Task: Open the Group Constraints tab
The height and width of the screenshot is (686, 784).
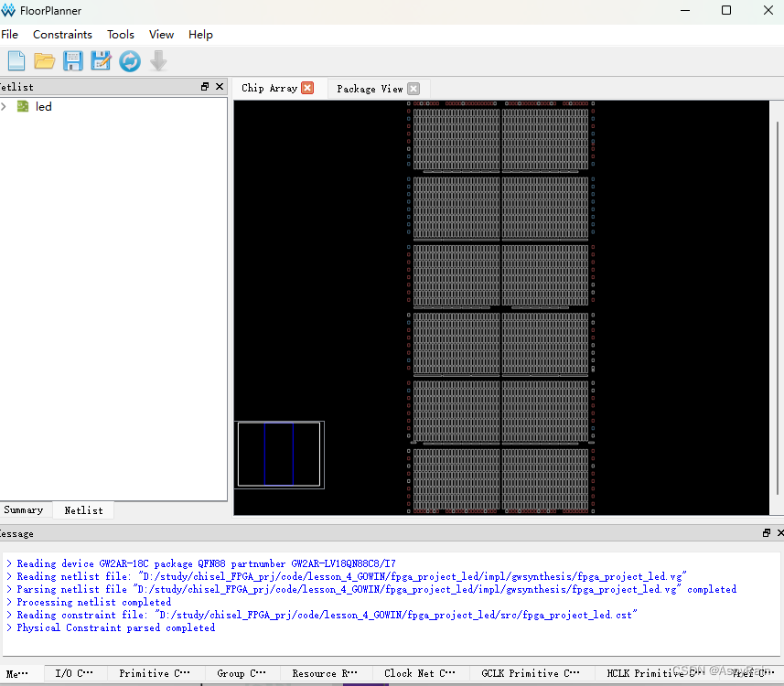Action: click(x=242, y=673)
